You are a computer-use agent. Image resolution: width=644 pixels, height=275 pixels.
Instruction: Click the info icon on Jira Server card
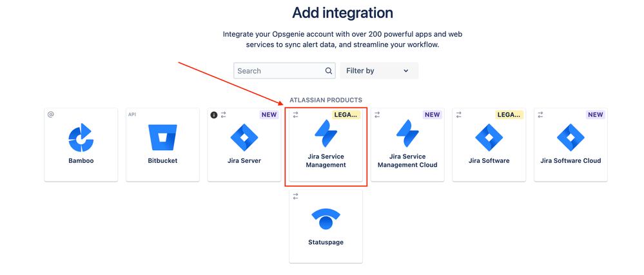(x=213, y=115)
